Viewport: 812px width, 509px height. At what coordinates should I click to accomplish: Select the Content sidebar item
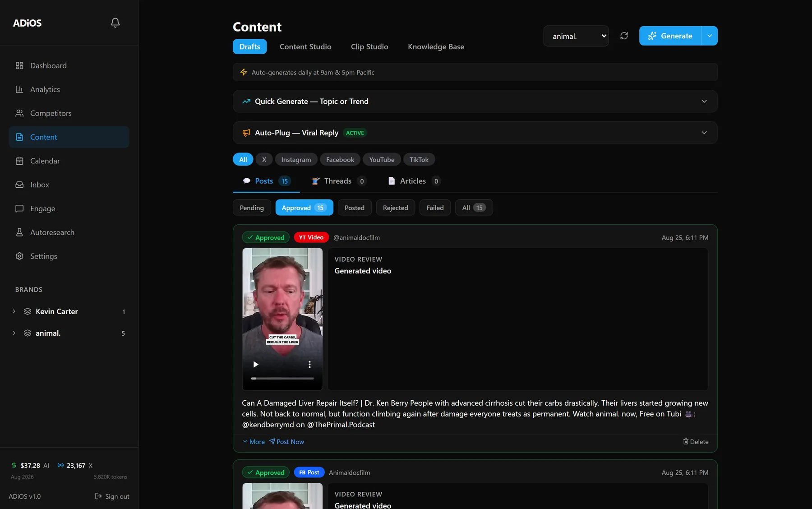(69, 137)
